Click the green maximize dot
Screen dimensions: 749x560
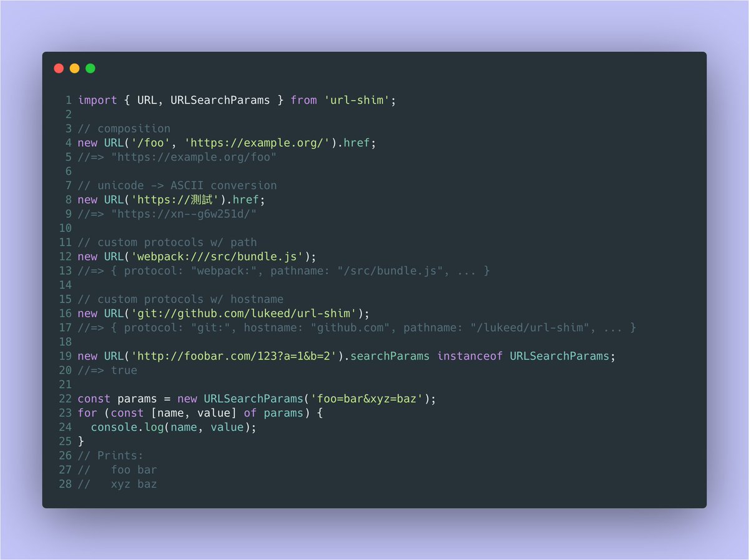coord(90,68)
